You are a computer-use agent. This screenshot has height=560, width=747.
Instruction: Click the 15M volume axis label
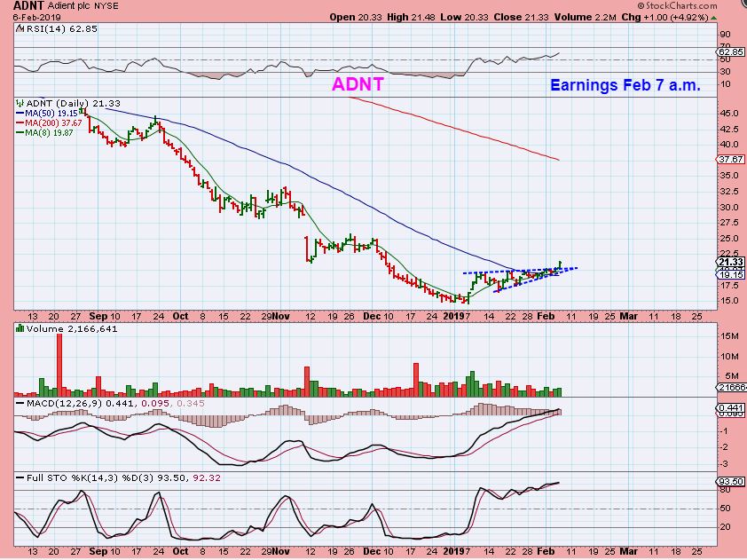[x=730, y=336]
